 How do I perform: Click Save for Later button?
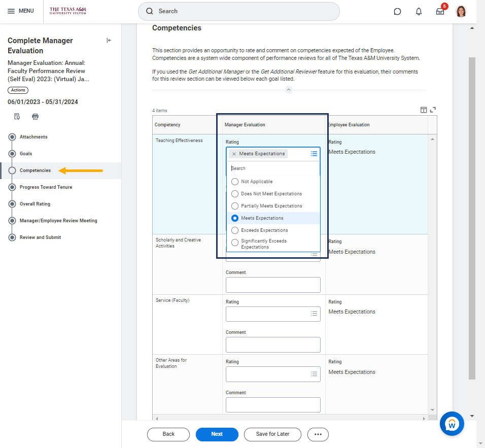point(272,434)
